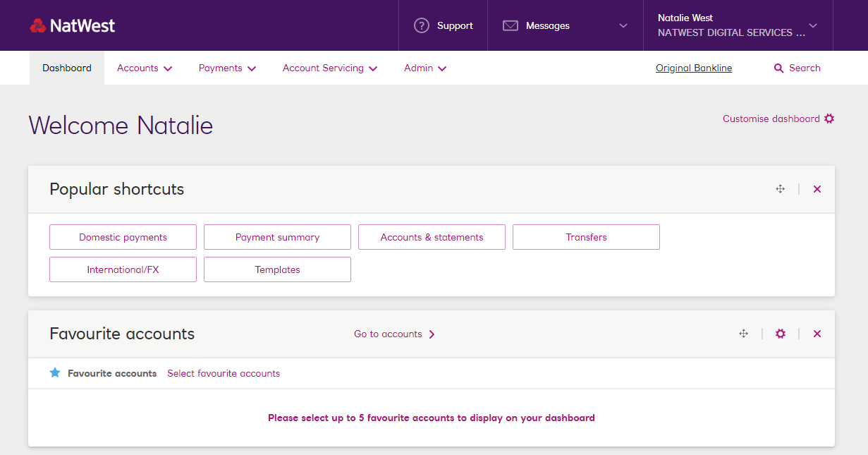
Task: Open the Customise dashboard gear icon
Action: (829, 119)
